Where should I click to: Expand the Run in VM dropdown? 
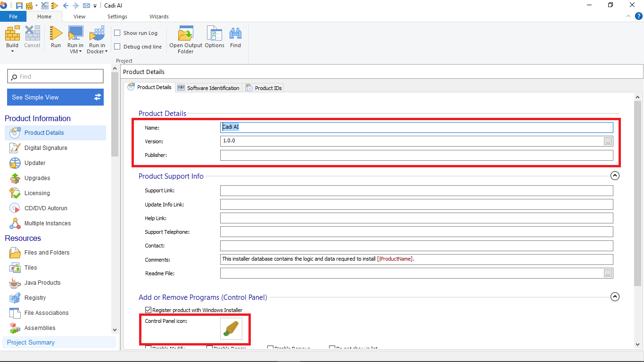tap(75, 51)
